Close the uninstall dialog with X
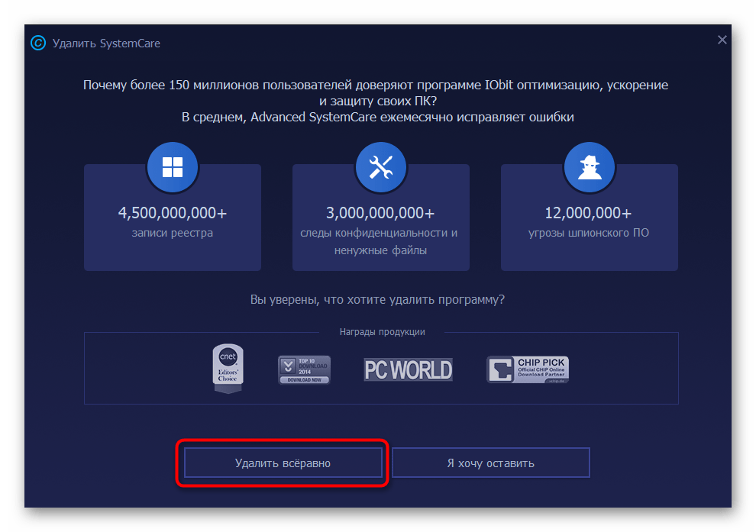 (x=722, y=40)
